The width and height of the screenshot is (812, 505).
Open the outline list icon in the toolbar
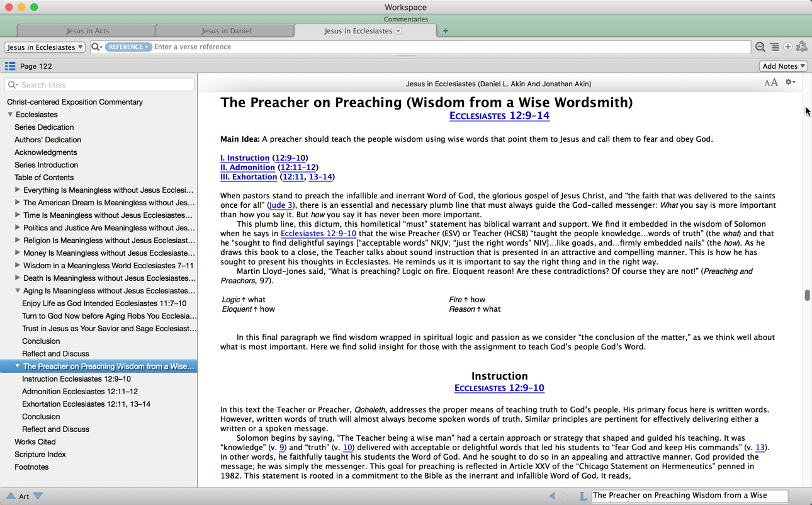click(x=774, y=47)
